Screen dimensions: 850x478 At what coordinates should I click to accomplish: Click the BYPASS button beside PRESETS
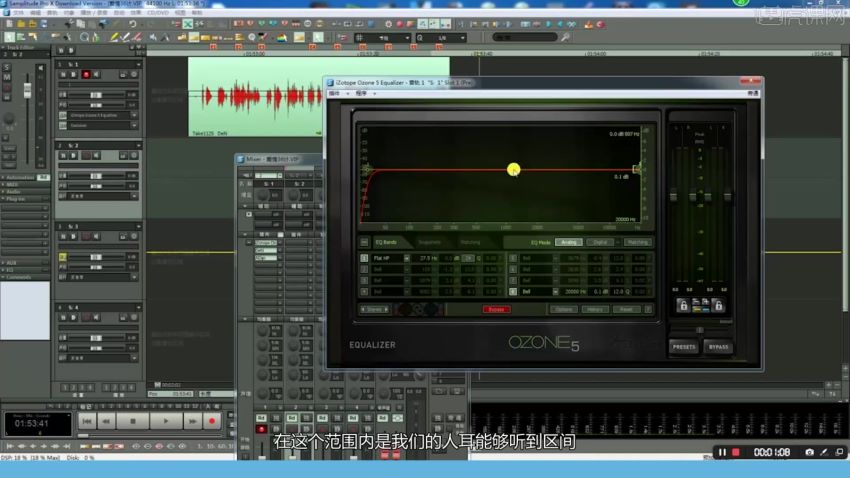point(718,347)
